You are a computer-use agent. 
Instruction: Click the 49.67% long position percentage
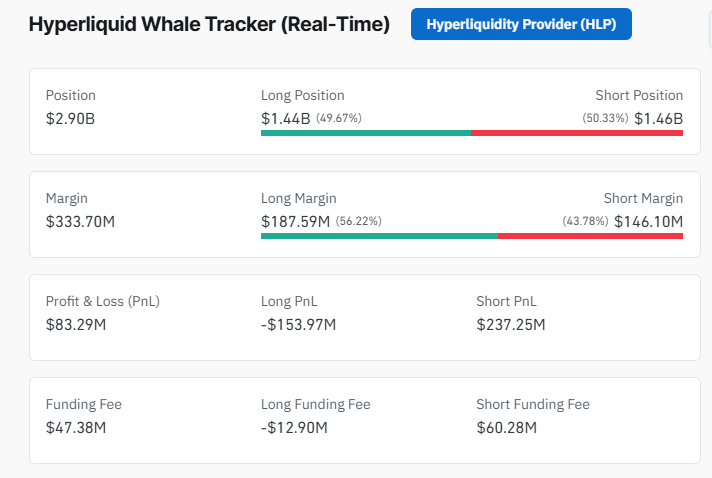pos(339,118)
